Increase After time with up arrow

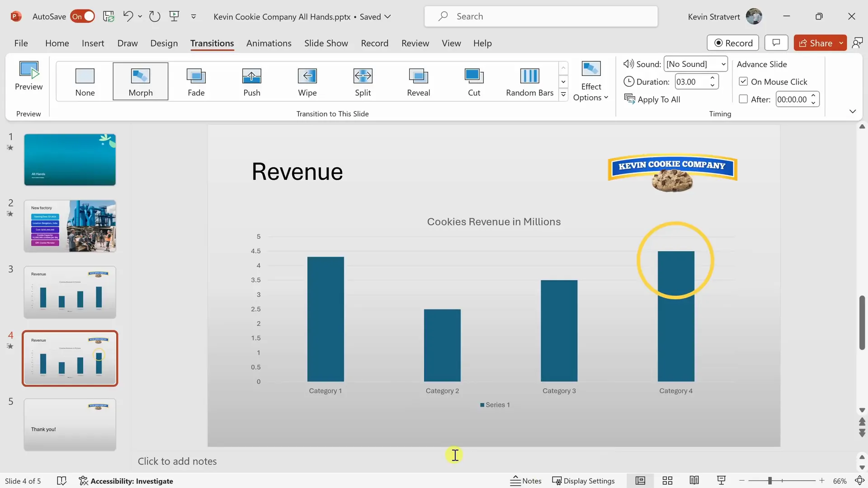pyautogui.click(x=813, y=96)
